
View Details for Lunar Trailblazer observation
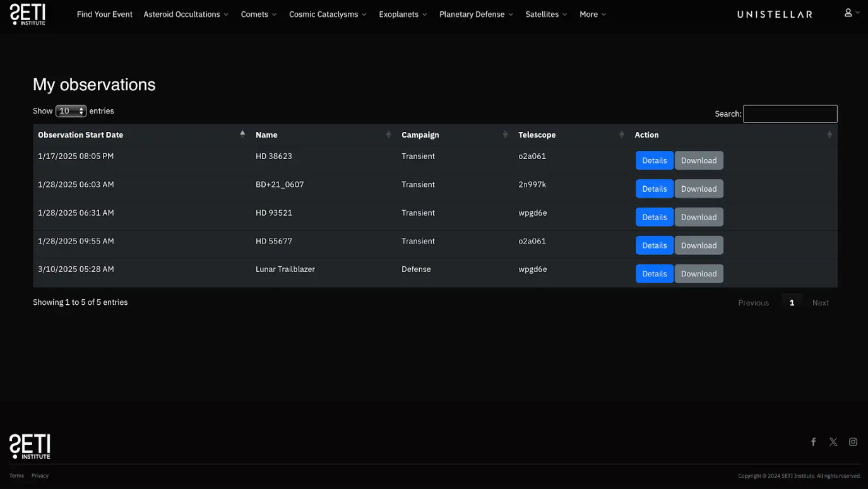click(654, 274)
